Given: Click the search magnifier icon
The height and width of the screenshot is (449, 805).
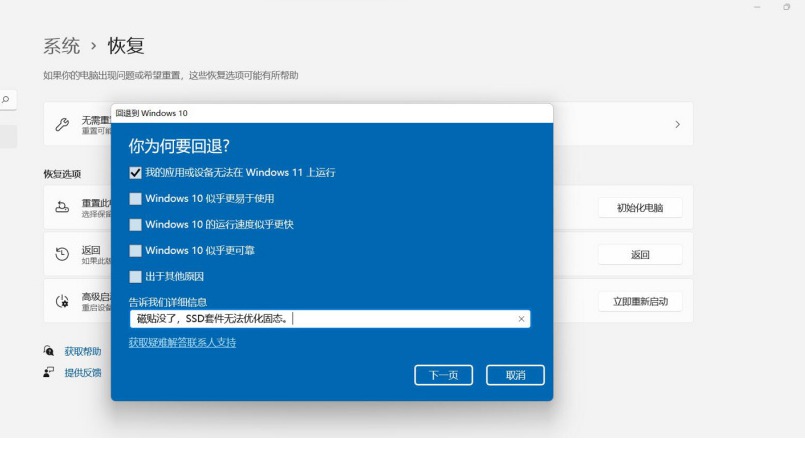Looking at the screenshot, I should click(x=6, y=100).
